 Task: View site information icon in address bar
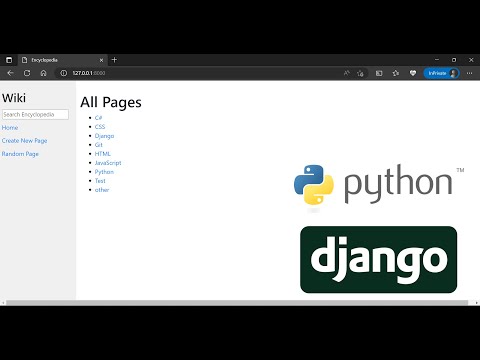[x=63, y=73]
